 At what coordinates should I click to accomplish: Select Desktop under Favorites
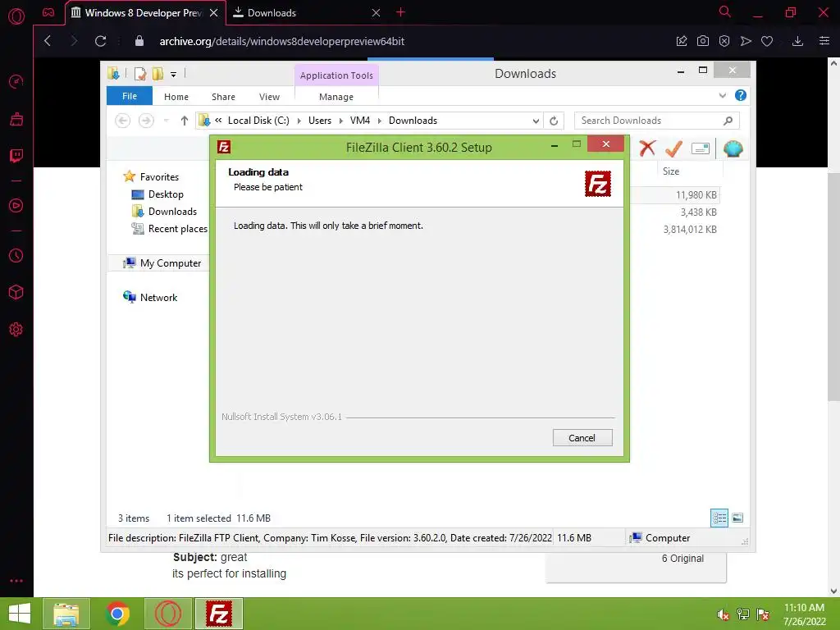click(x=166, y=194)
